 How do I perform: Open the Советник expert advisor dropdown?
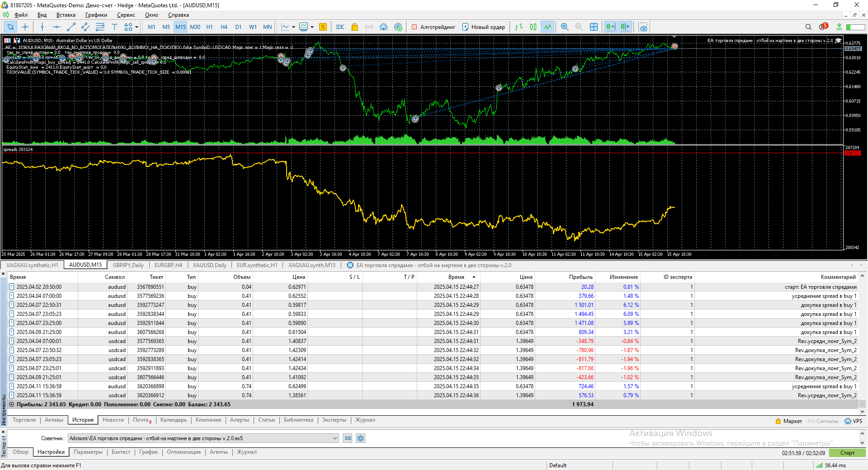pyautogui.click(x=335, y=438)
